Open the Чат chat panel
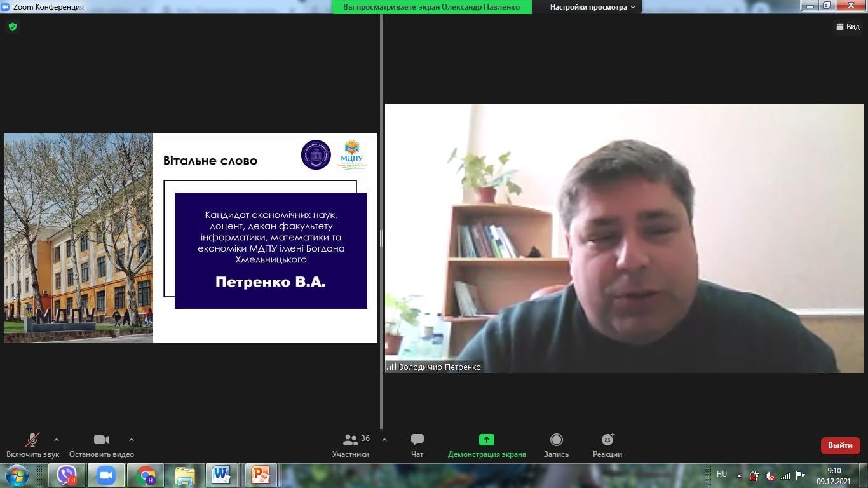 click(417, 445)
